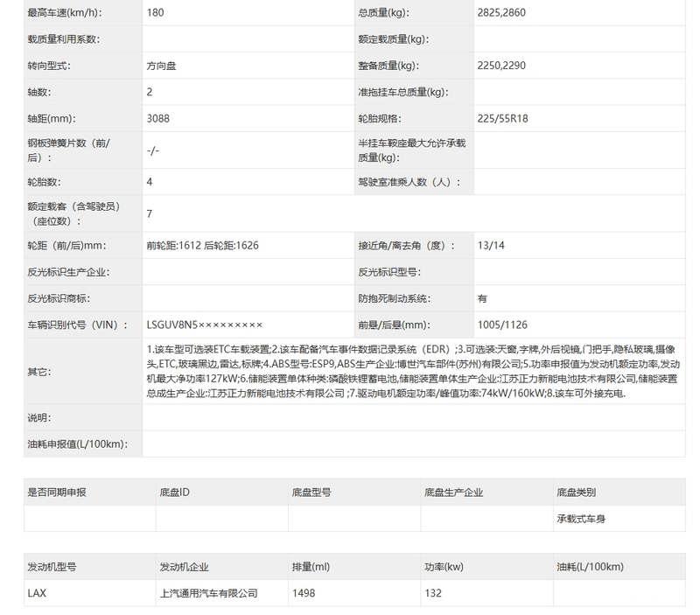Image resolution: width=700 pixels, height=615 pixels.
Task: Click the 防抱死制动系统 label
Action: [x=395, y=298]
